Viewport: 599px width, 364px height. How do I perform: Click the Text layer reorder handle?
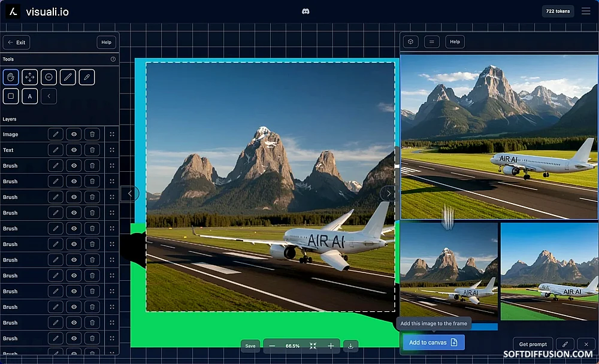[x=112, y=150]
